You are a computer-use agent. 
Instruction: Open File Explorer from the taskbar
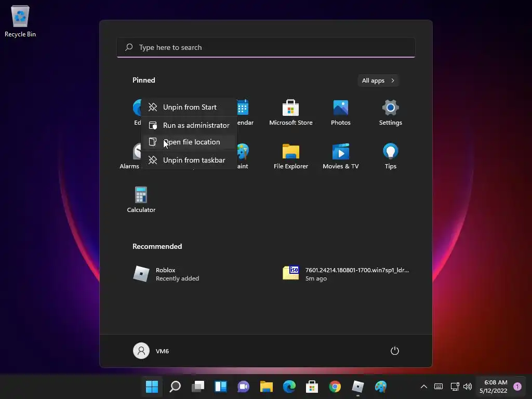click(267, 387)
